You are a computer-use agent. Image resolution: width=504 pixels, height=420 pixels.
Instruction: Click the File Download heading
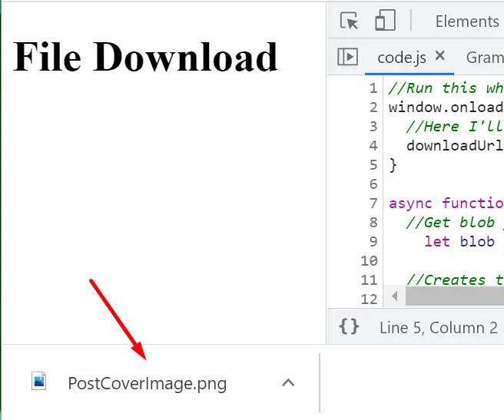(145, 57)
